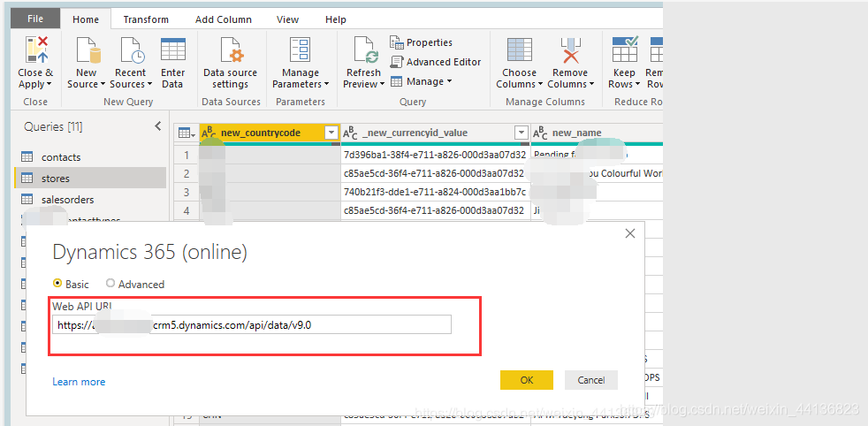This screenshot has width=868, height=426.
Task: Click the _new_currencyid_value column type icon
Action: [x=350, y=133]
